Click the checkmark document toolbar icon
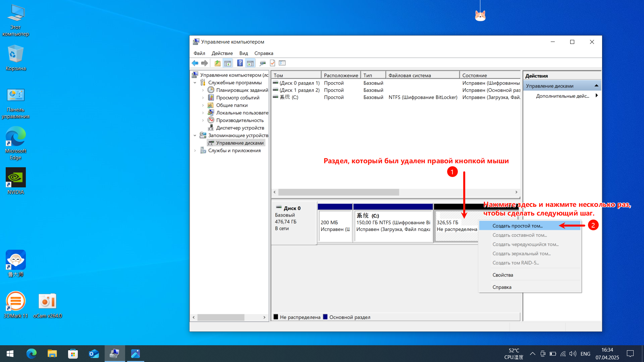The image size is (644, 362). click(x=272, y=63)
